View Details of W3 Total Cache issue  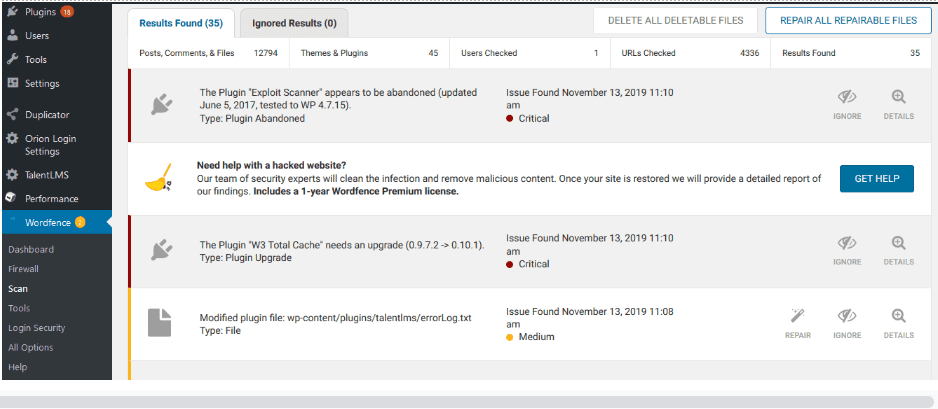pyautogui.click(x=899, y=251)
